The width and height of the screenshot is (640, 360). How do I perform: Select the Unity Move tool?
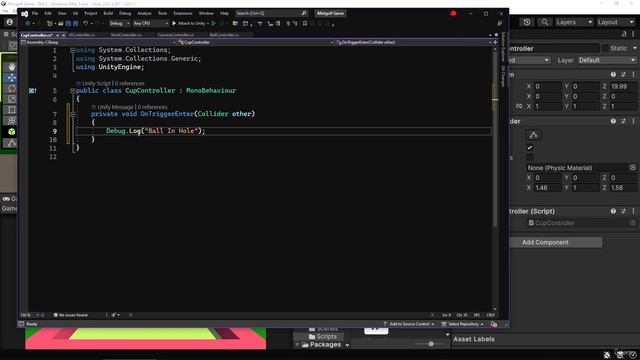11,78
